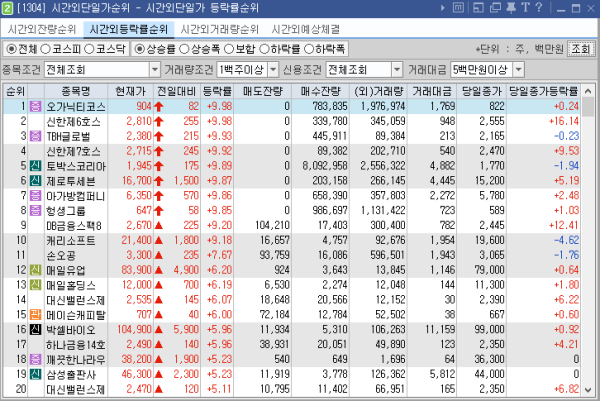
Task: Click the table scrollbar down arrow
Action: tap(588, 390)
